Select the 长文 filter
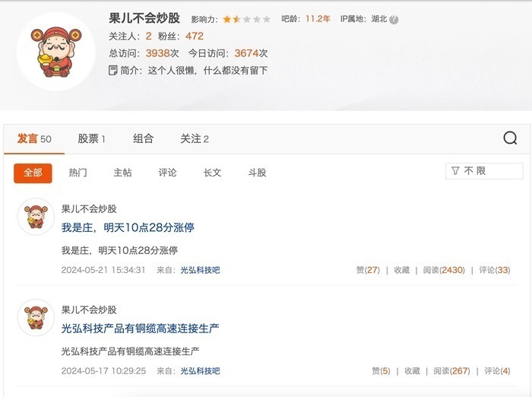 212,173
